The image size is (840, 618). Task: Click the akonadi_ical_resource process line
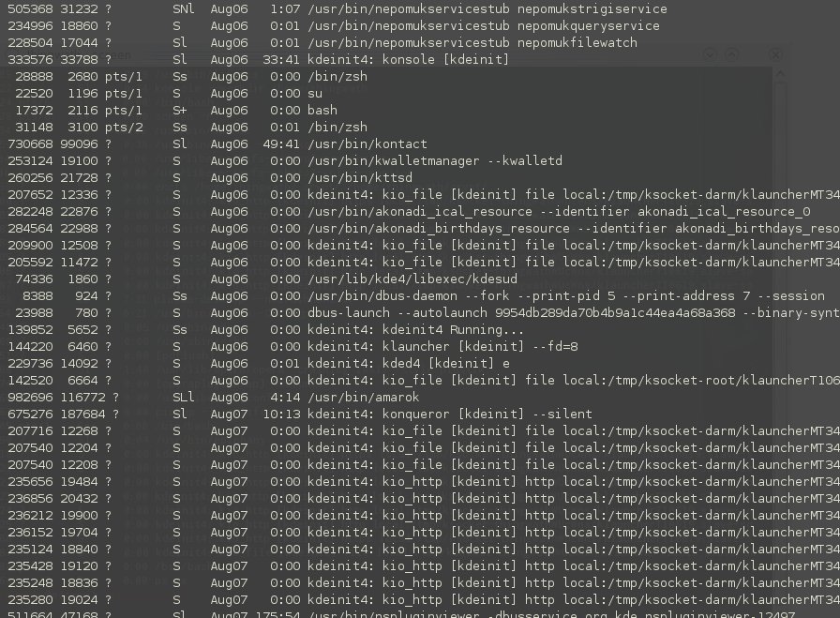(x=409, y=212)
